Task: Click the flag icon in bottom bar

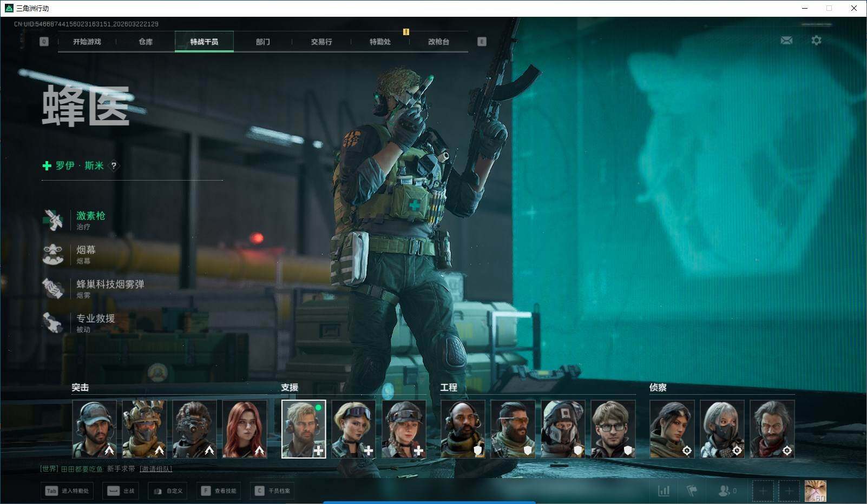Action: (692, 490)
